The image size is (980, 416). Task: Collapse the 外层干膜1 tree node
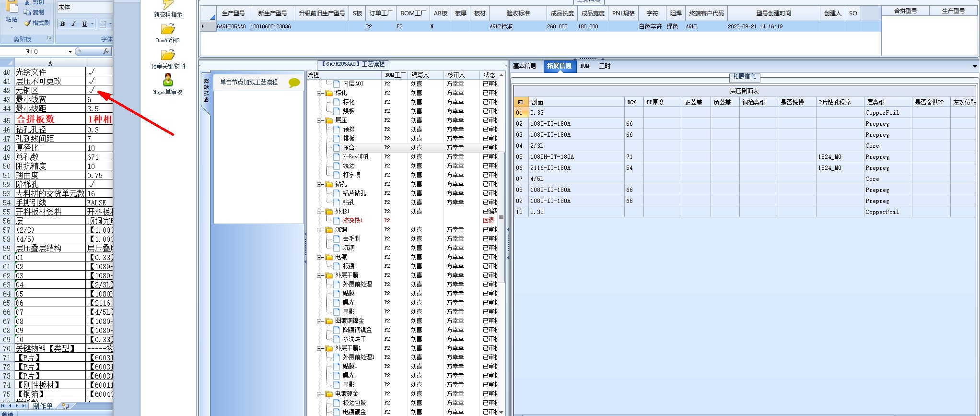319,348
